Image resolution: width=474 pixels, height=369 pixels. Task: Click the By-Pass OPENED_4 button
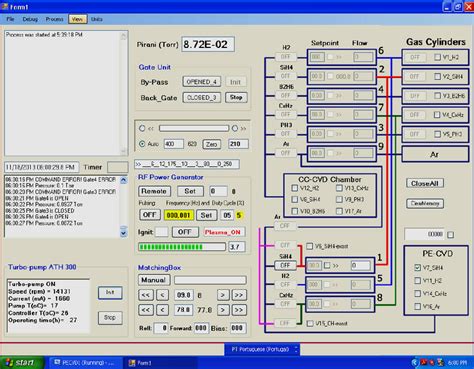click(202, 82)
